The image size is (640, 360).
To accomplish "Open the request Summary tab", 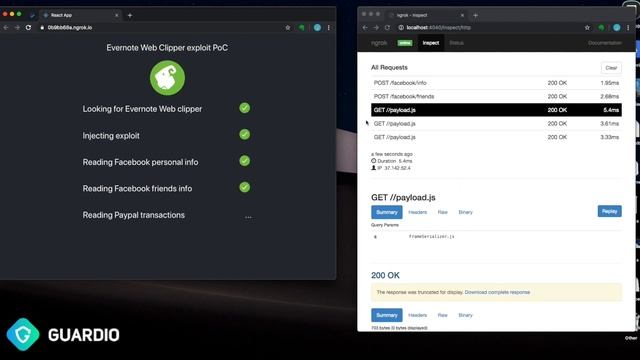I will 387,212.
